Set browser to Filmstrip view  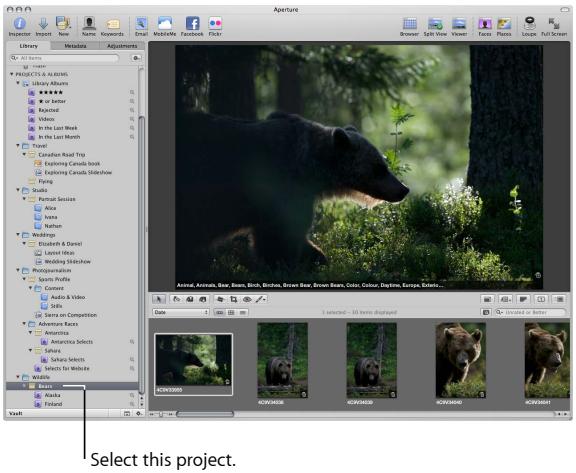click(x=220, y=313)
